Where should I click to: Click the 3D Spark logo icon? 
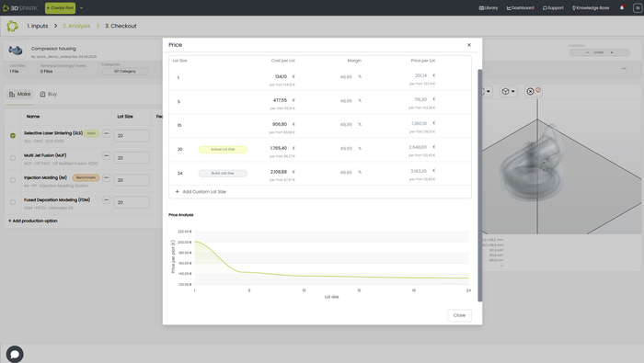(6, 7)
